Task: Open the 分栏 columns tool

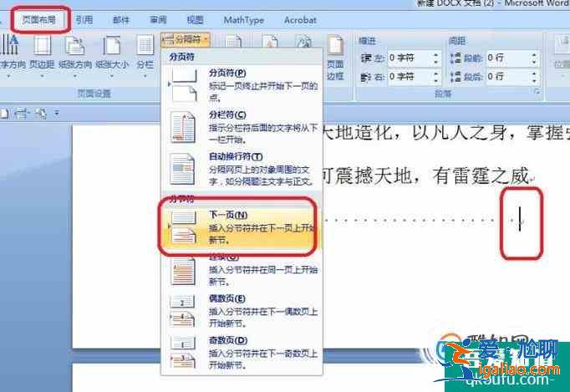Action: coord(145,55)
